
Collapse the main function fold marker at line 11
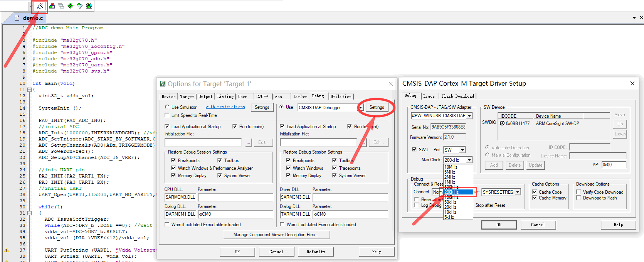point(29,90)
